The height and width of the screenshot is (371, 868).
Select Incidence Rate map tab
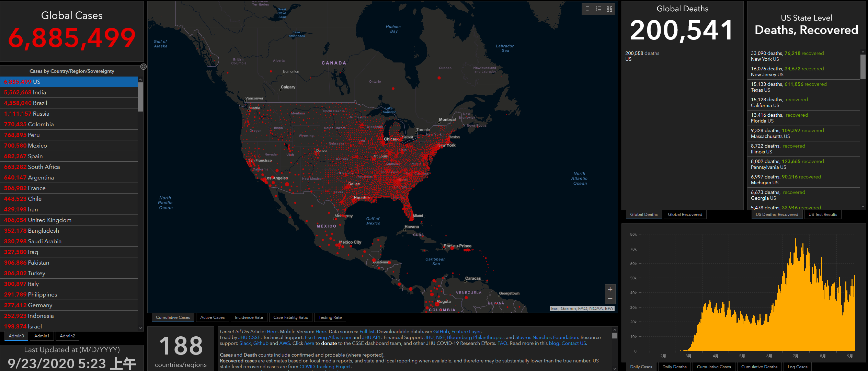tap(249, 317)
